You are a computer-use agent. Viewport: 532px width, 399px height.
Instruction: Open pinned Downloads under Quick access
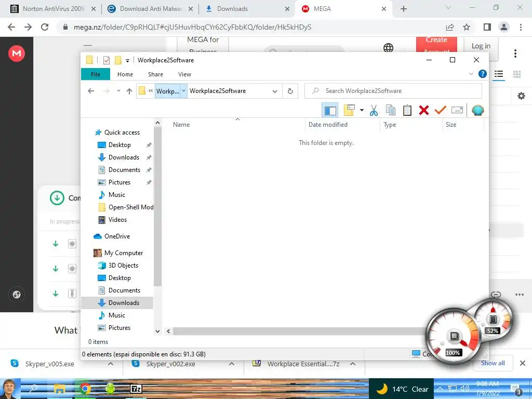[124, 157]
